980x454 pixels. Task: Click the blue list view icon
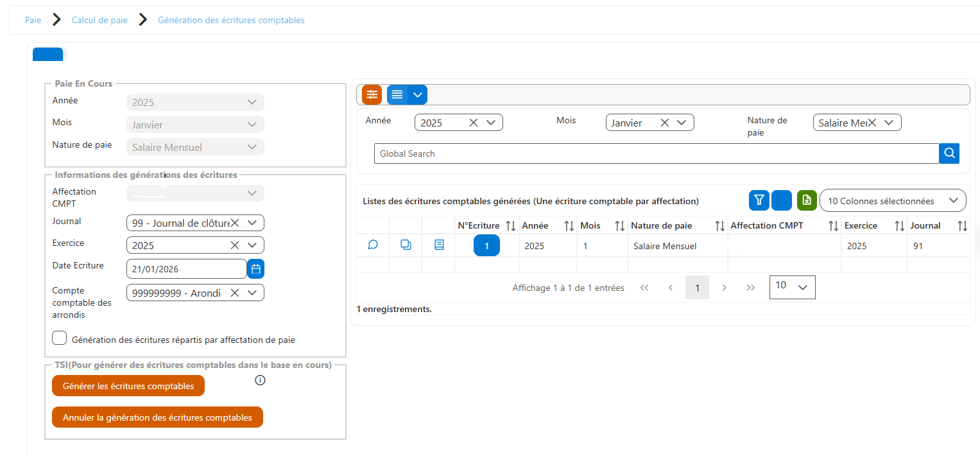(397, 94)
